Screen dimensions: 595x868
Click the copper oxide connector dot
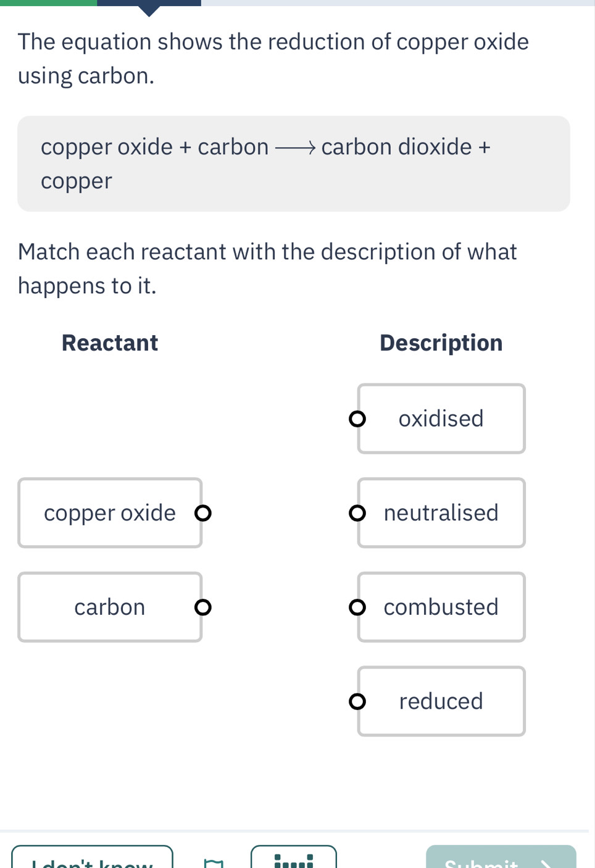(203, 513)
